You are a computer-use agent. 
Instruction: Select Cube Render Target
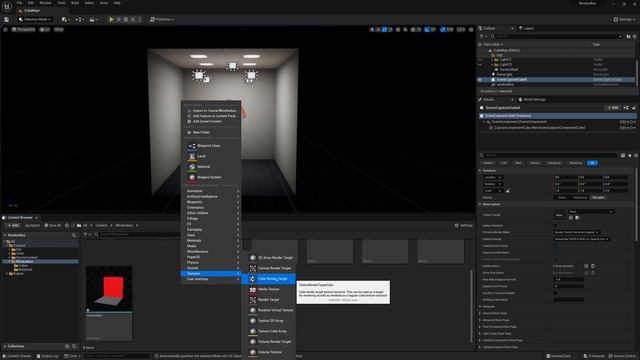coord(269,279)
